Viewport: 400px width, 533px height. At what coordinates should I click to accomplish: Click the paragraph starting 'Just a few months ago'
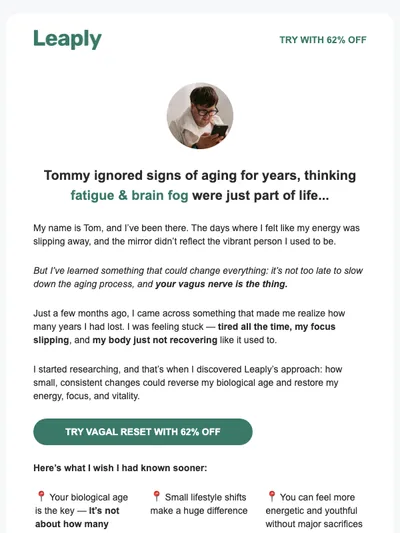[189, 327]
